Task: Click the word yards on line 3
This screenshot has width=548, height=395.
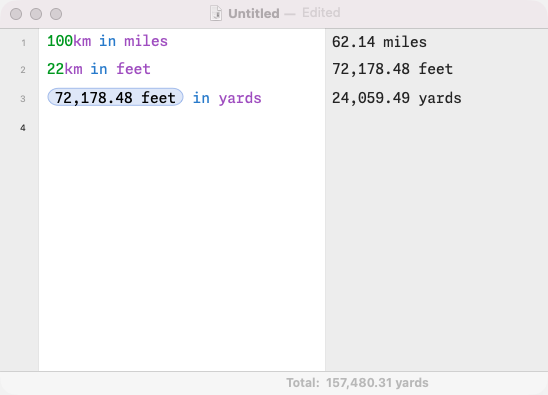Action: [x=240, y=98]
